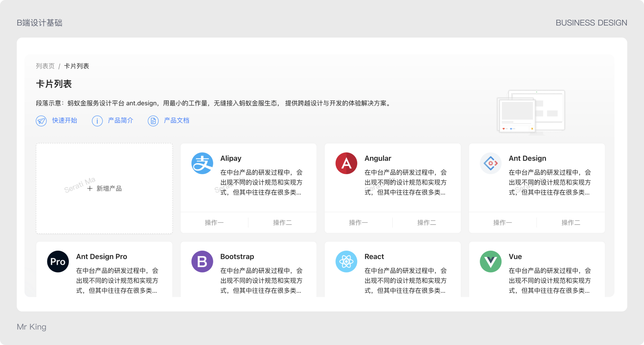644x345 pixels.
Task: Select the React atom logo icon
Action: pos(346,261)
